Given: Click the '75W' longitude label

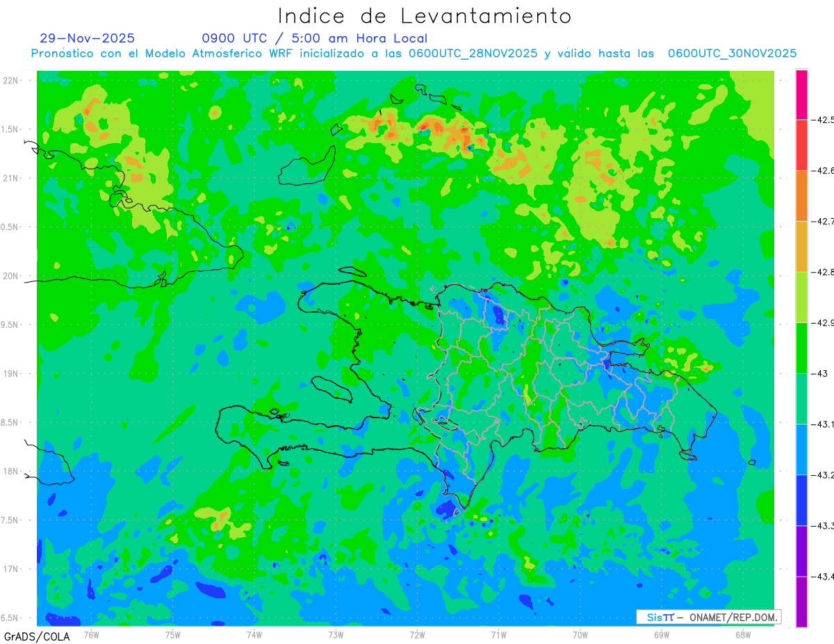Looking at the screenshot, I should [173, 634].
